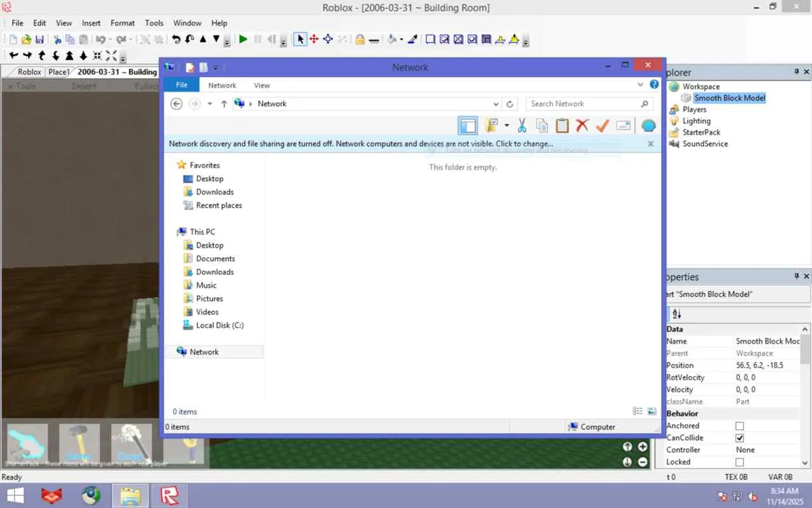
Task: Open the Quick Access Toolbar customize dropdown
Action: pos(216,67)
